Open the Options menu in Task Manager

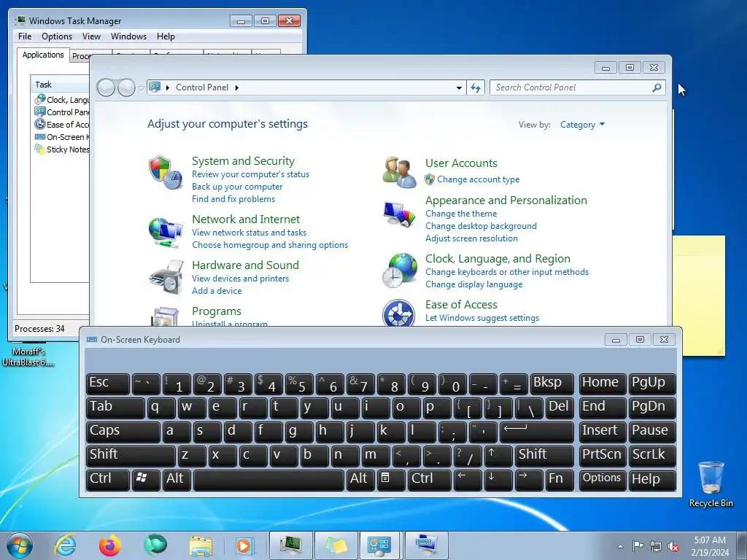coord(57,36)
